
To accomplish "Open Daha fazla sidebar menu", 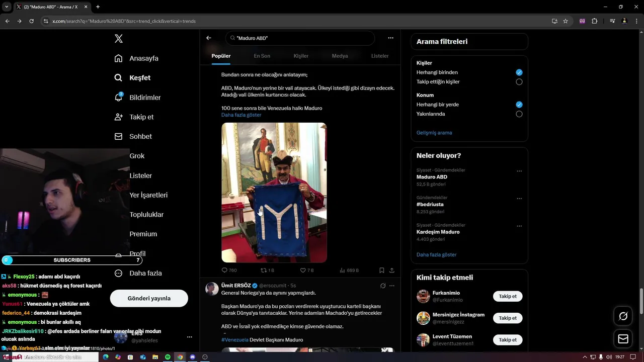I will pyautogui.click(x=138, y=273).
